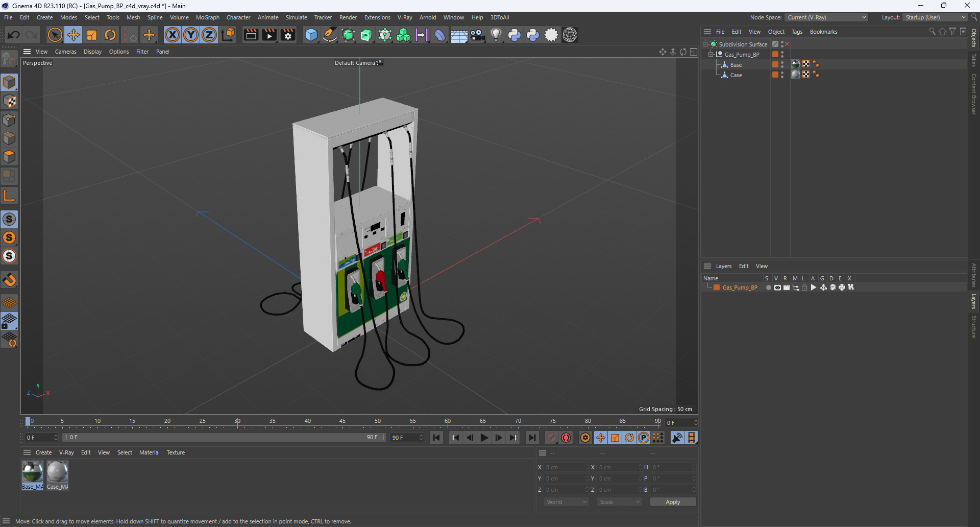Click the Undo arrow icon
The width and height of the screenshot is (980, 527).
click(14, 35)
